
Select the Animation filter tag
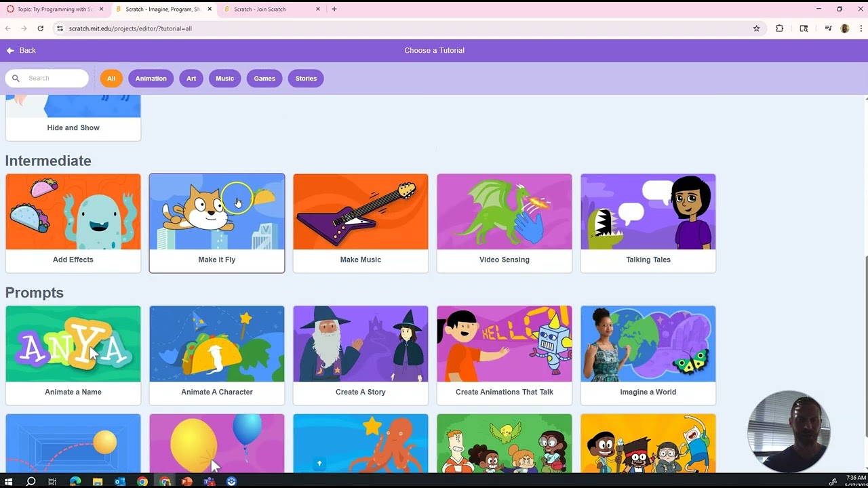(151, 78)
